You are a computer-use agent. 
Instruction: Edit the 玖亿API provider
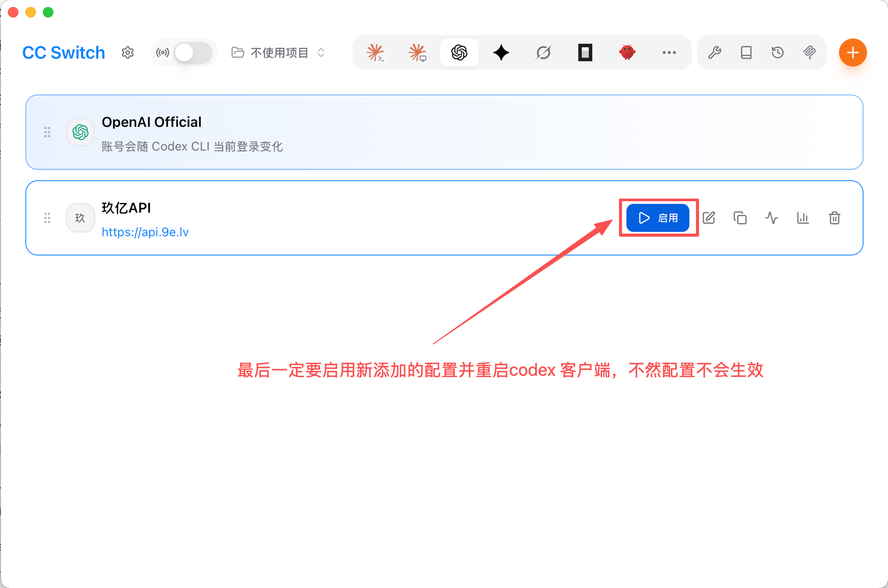pos(709,218)
